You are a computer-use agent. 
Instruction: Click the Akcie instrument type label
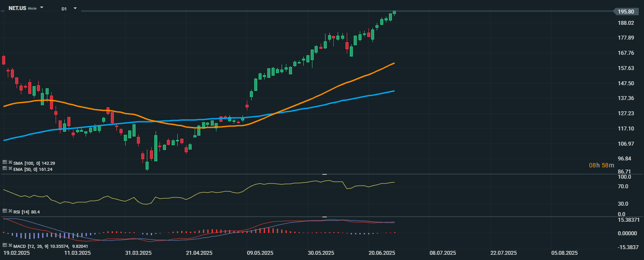point(32,9)
